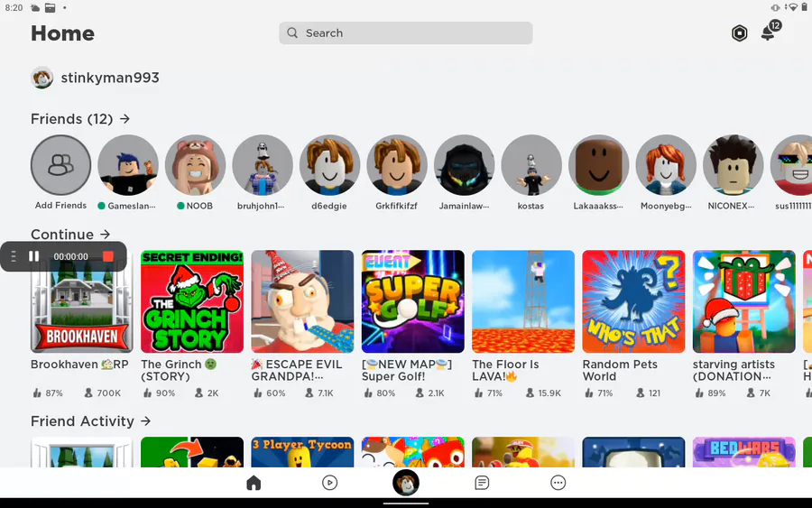812x508 pixels.
Task: Open friend kostas avatar
Action: tap(531, 165)
